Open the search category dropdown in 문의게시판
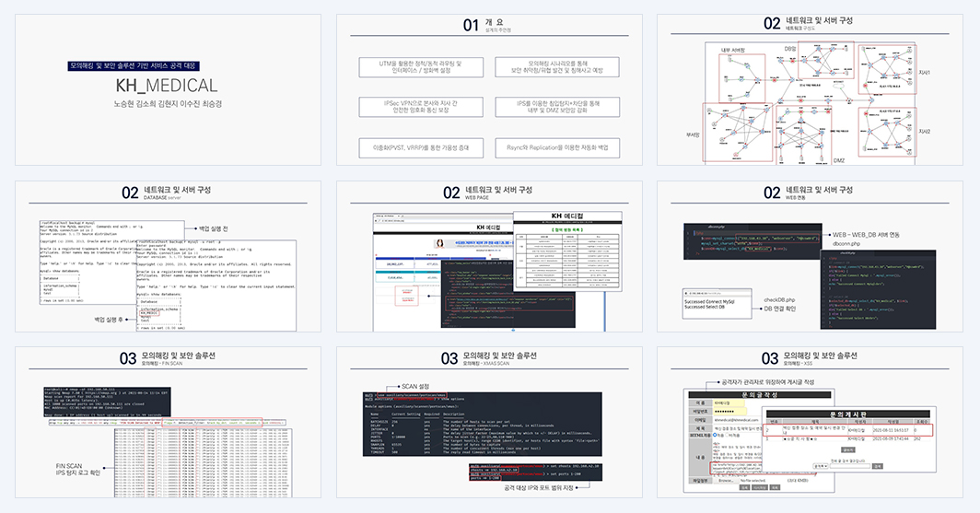This screenshot has width=980, height=513. pos(821,466)
